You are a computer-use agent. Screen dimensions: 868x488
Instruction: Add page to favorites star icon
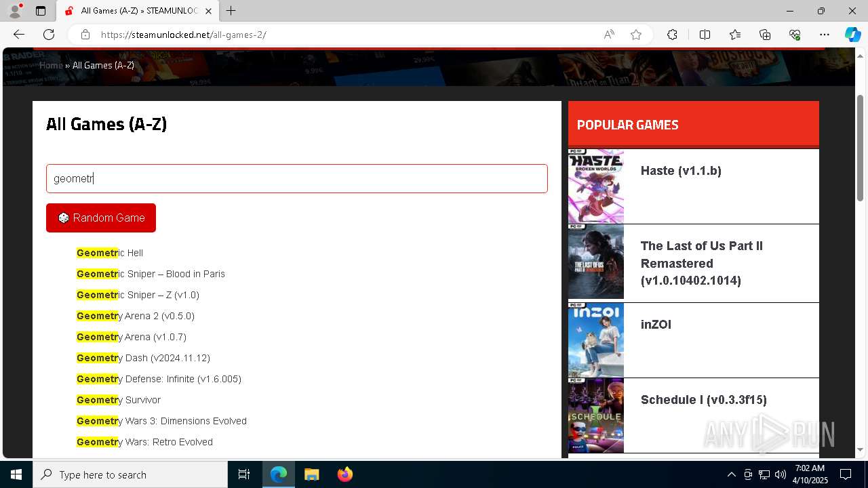tap(636, 35)
